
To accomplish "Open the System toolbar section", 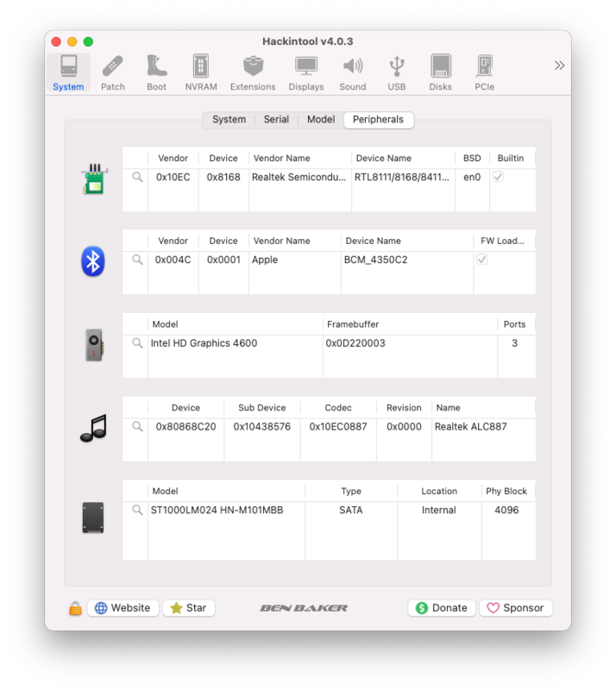I will [x=68, y=73].
